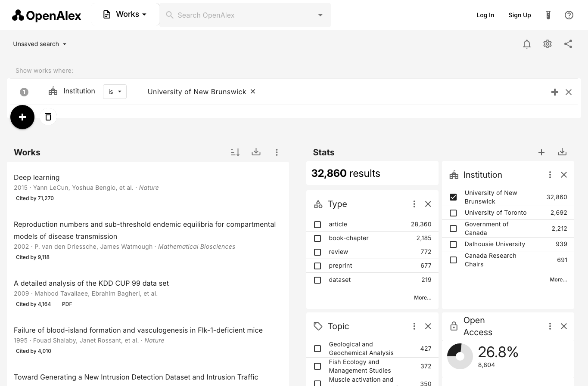
Task: Focus the Search OpenAlex field
Action: coord(245,15)
